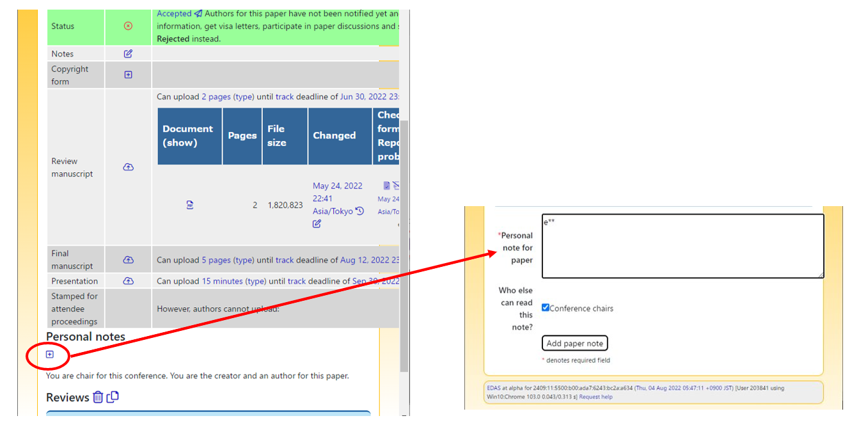Click the page's vertical scrollbar thumb
The height and width of the screenshot is (441, 868).
coord(404,245)
